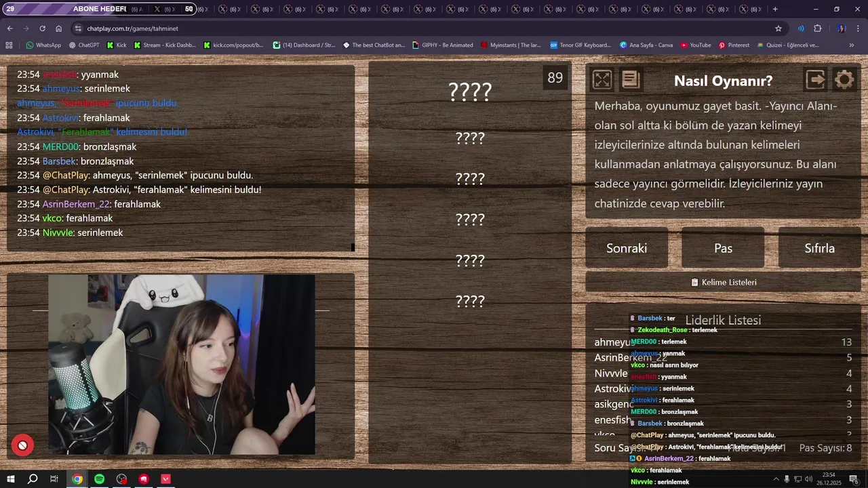The image size is (868, 488).
Task: Switch to the ABONE HEDEFI tab
Action: point(99,9)
